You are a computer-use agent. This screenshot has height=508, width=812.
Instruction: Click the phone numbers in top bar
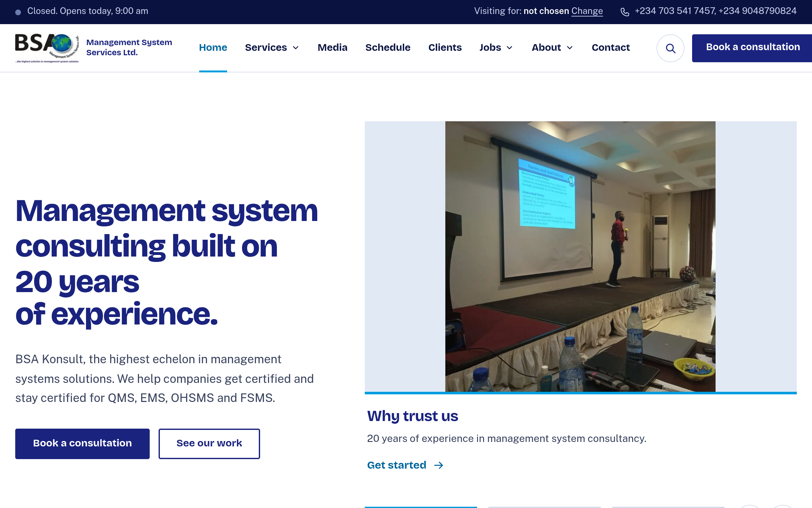coord(715,11)
